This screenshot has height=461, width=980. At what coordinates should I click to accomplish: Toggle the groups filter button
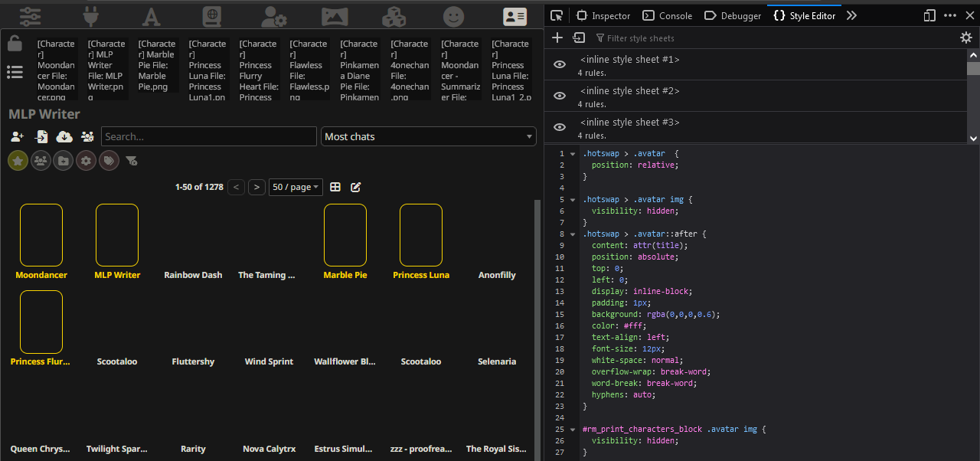(x=41, y=161)
